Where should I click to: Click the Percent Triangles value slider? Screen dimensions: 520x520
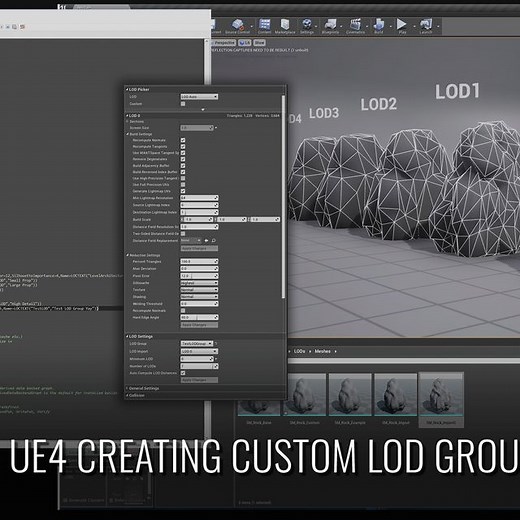click(x=199, y=262)
